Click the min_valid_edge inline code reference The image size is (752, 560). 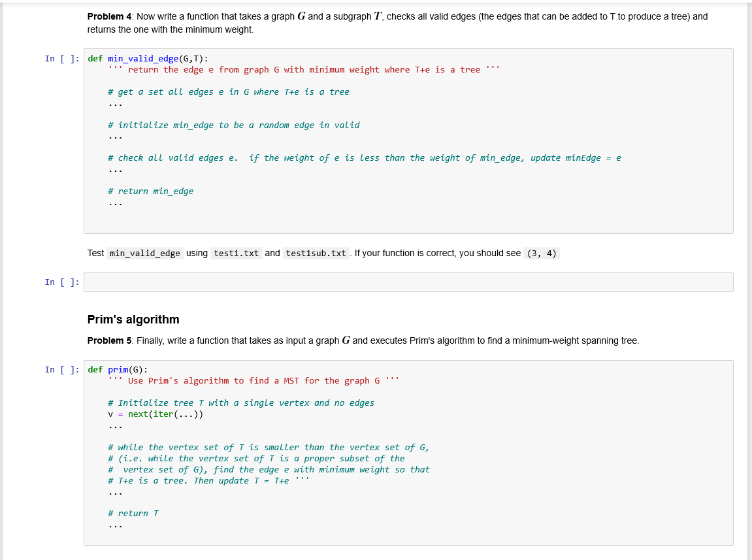[x=145, y=253]
